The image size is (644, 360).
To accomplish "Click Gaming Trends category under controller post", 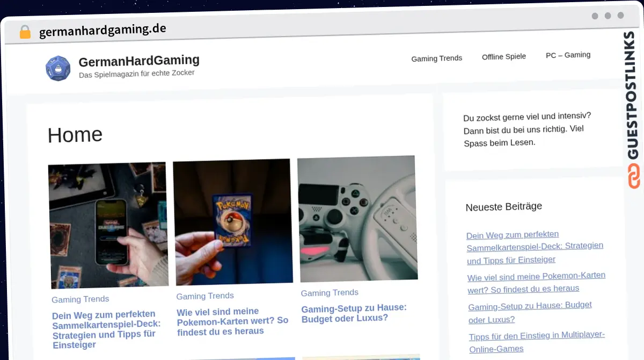I will coord(330,293).
